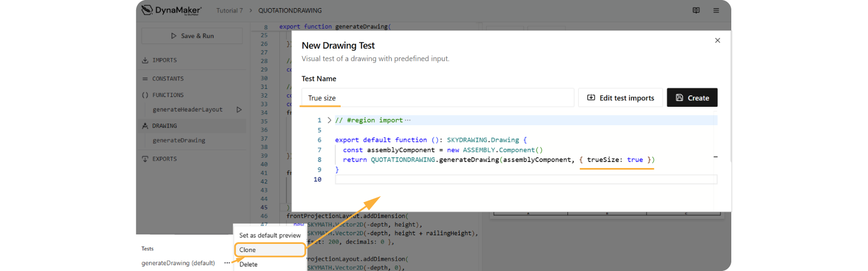Open the EXPORTS section
Viewport: 868px width, 271px height.
(164, 159)
